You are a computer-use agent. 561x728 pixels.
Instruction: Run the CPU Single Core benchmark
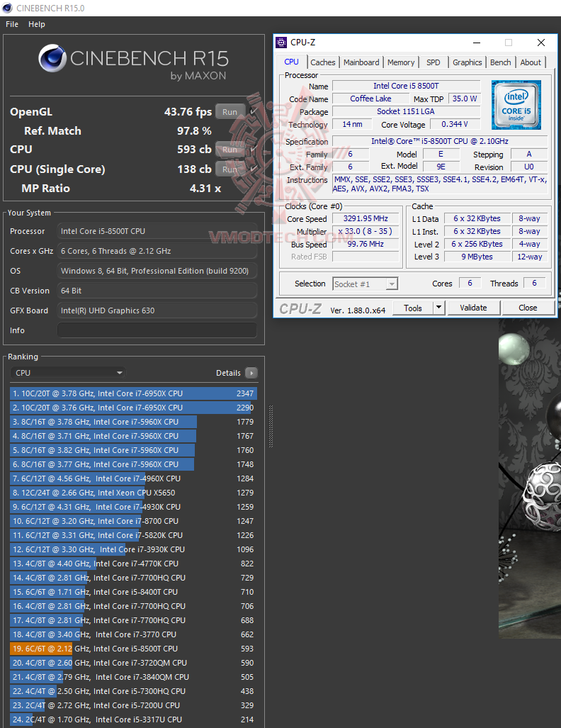coord(229,169)
